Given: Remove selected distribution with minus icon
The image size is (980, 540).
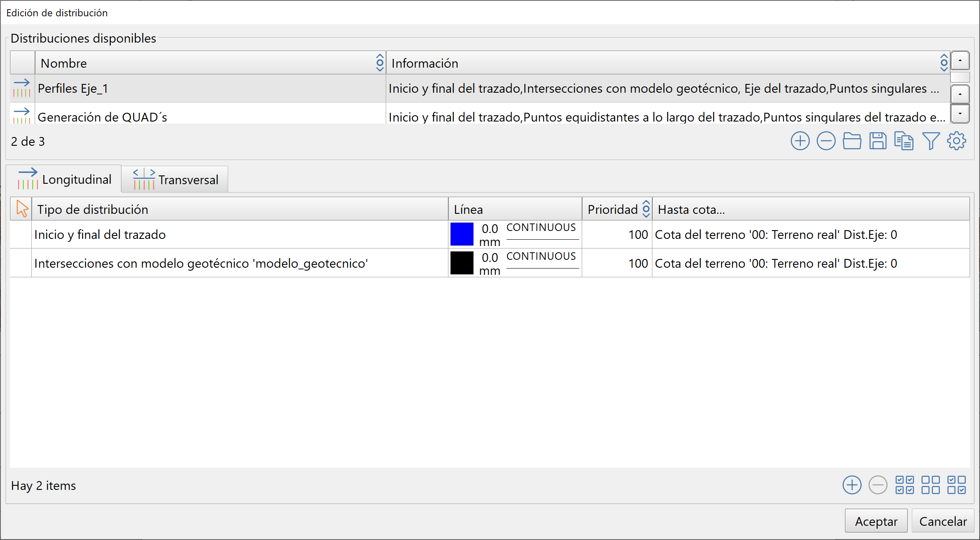Looking at the screenshot, I should [826, 141].
